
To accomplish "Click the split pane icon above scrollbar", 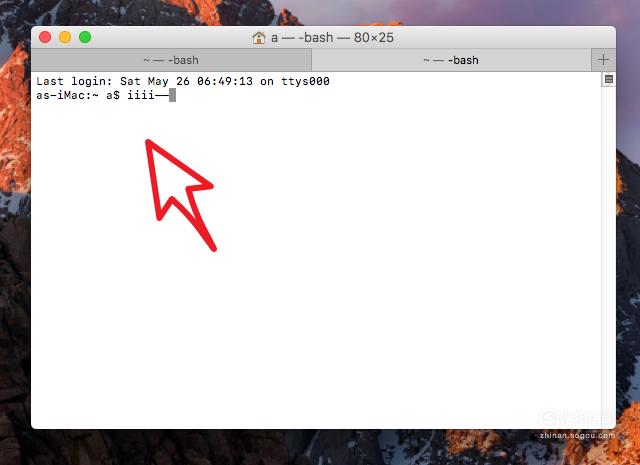I will point(609,79).
